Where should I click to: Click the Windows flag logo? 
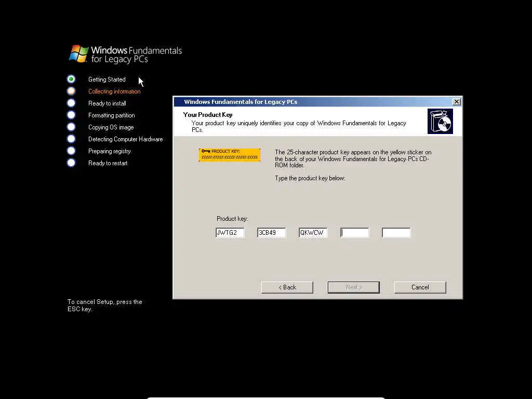point(79,54)
